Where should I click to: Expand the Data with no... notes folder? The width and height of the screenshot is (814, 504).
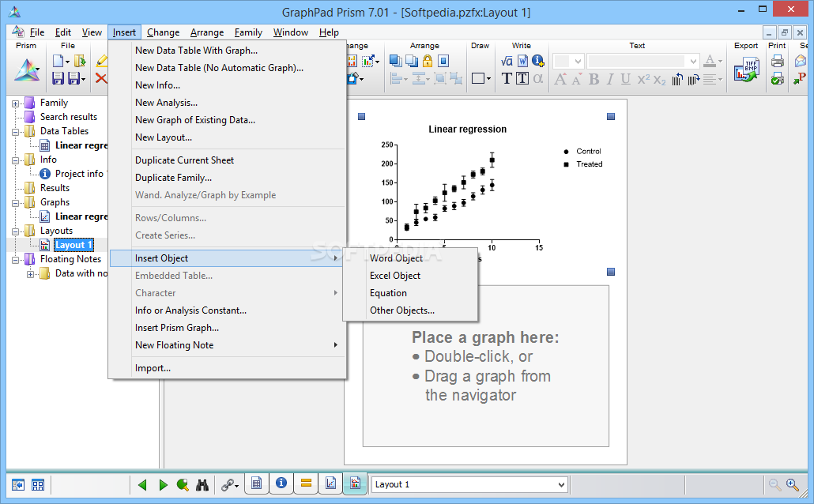(30, 274)
